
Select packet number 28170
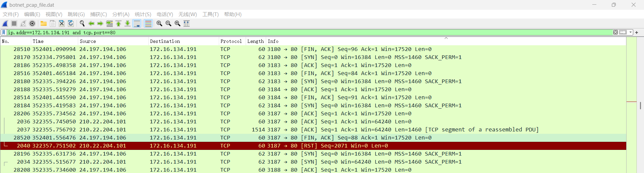click(313, 57)
